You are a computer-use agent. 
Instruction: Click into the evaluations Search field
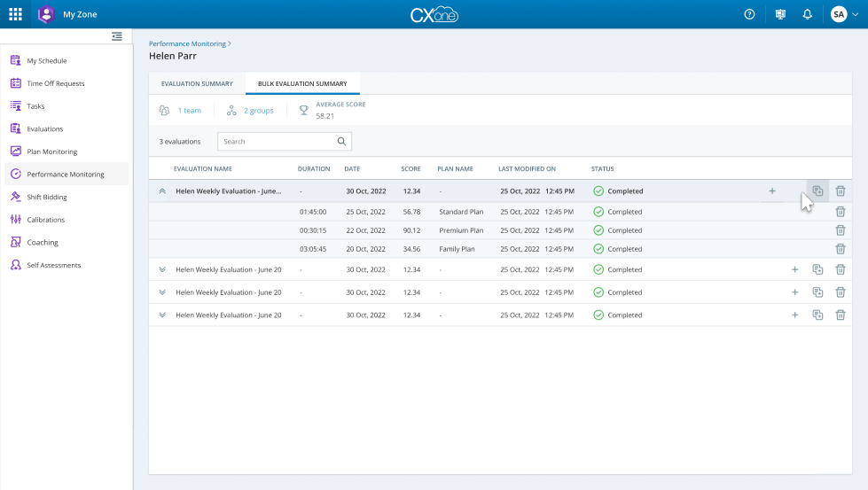[275, 142]
